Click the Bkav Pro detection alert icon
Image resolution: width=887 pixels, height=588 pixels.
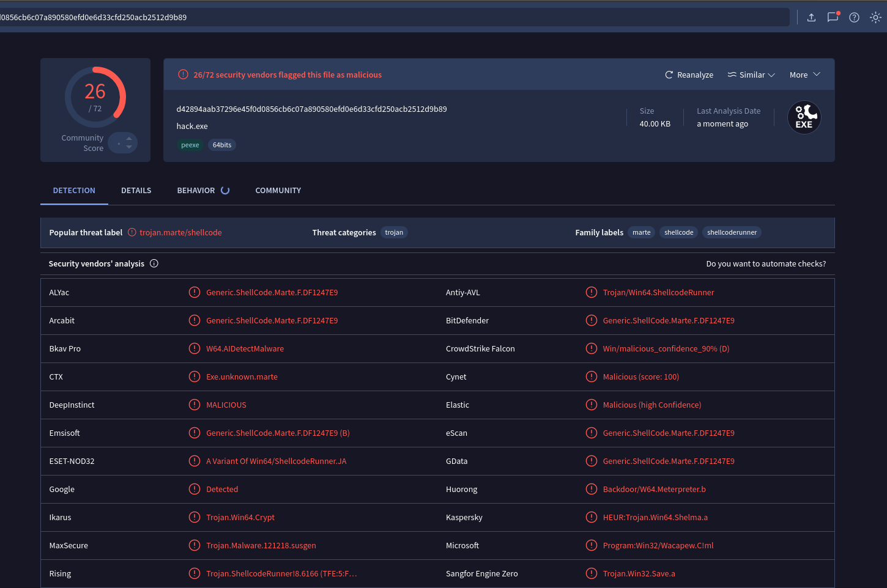[195, 348]
